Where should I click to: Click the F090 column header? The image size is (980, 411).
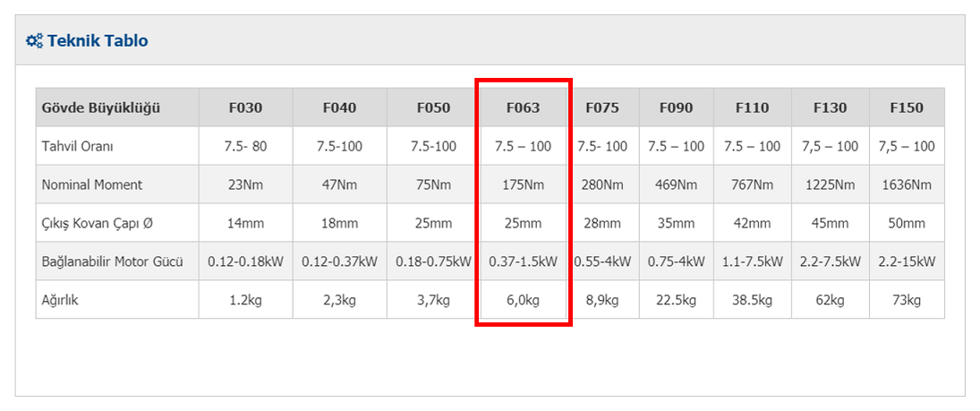(676, 107)
